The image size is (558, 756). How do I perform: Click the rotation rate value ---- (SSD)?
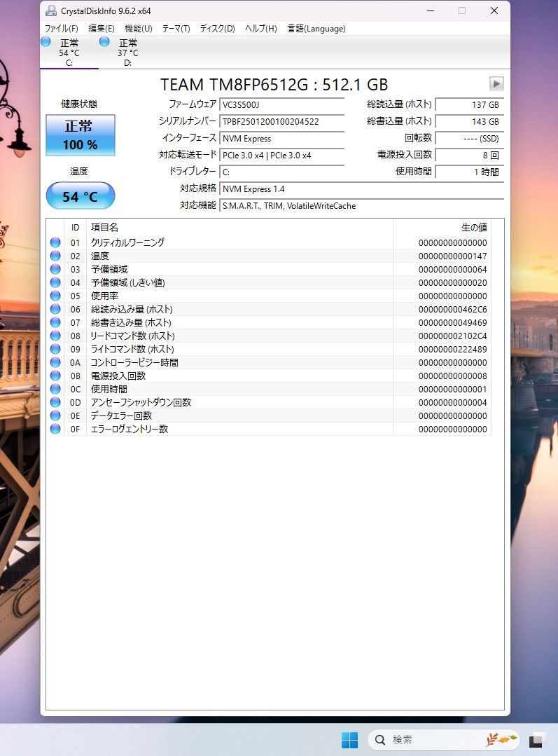pos(470,138)
